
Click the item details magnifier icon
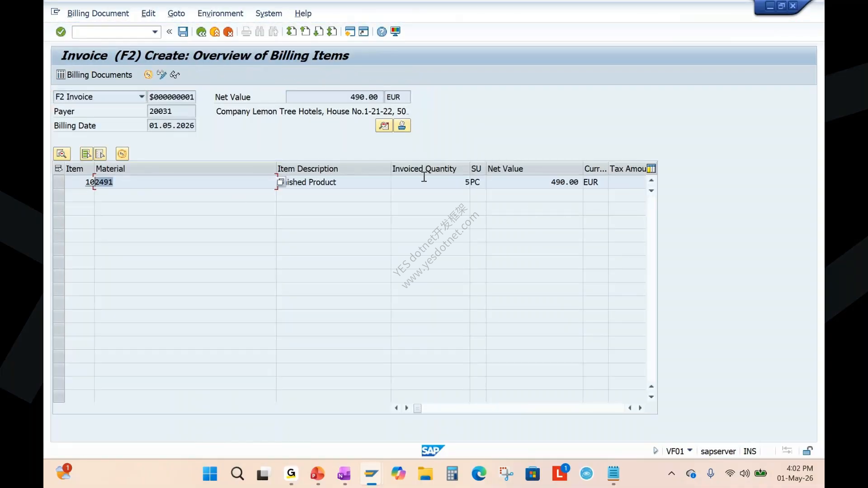(x=62, y=154)
